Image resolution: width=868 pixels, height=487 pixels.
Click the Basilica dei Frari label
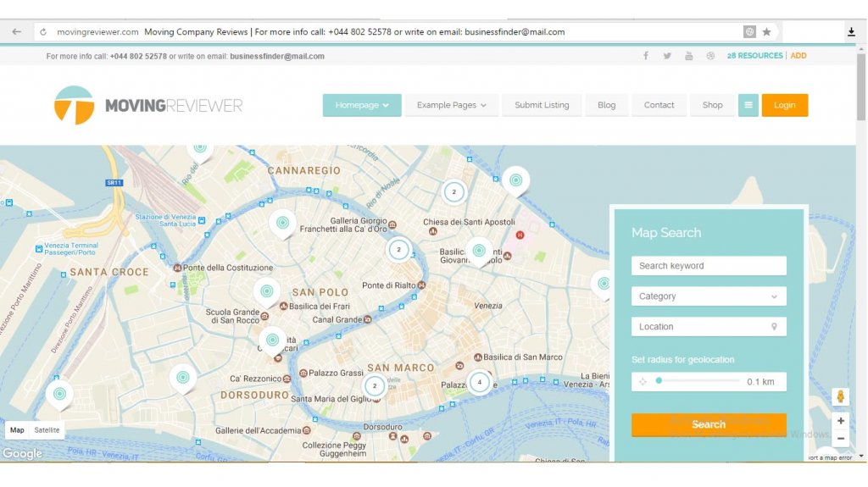pos(320,307)
